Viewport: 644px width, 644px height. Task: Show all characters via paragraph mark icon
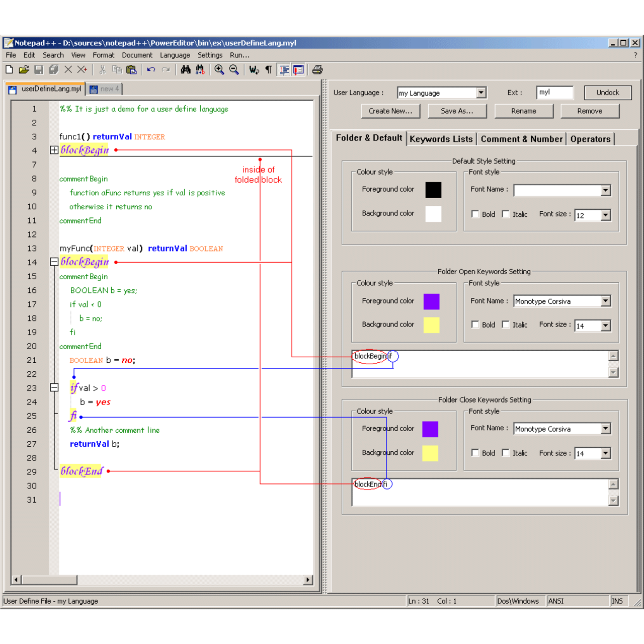coord(268,69)
